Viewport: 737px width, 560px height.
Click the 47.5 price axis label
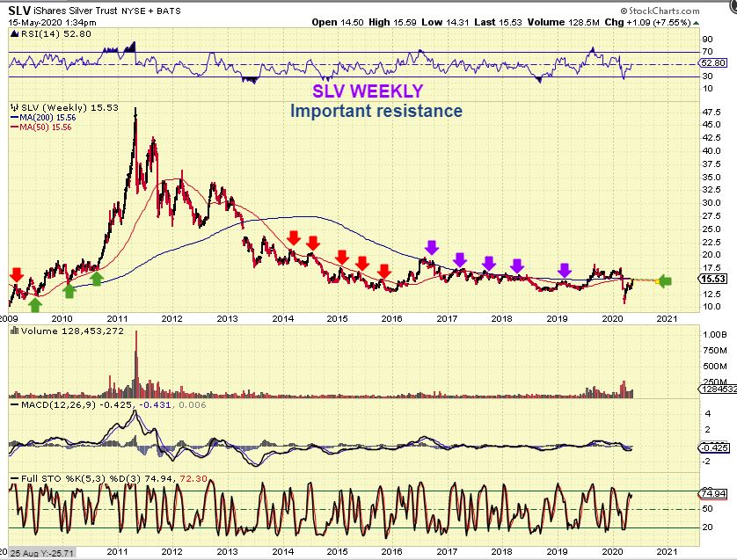click(x=711, y=113)
